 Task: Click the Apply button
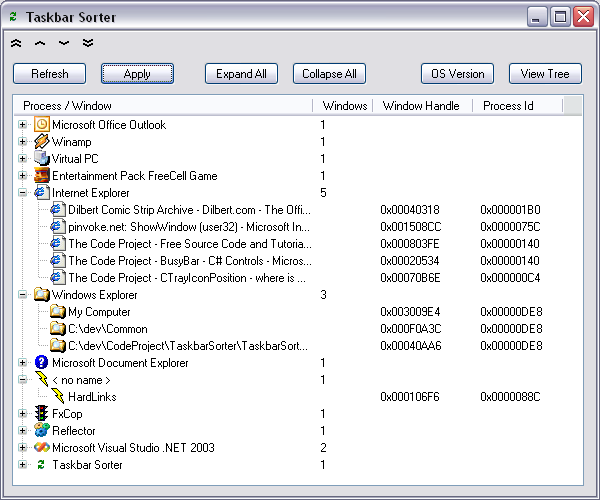pos(137,73)
